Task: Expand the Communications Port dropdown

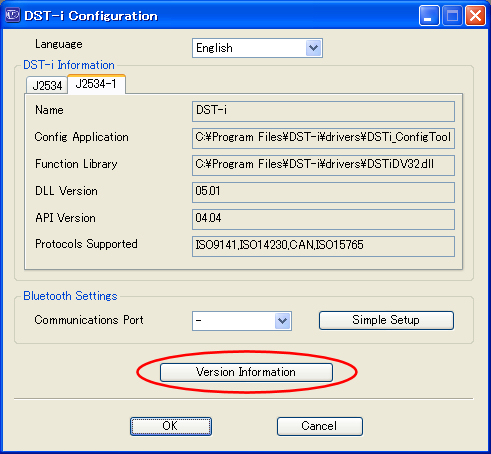Action: [283, 321]
